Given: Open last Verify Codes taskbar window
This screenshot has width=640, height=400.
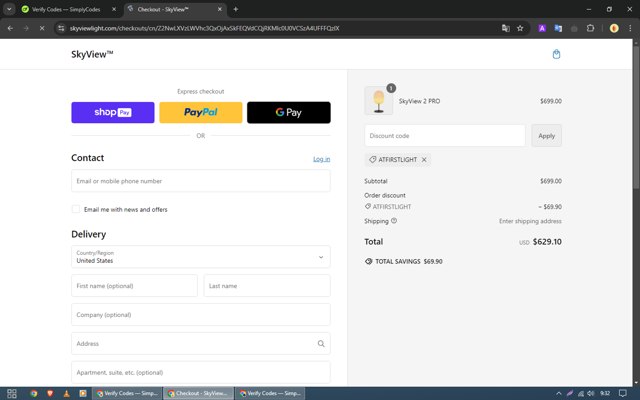Looking at the screenshot, I should [x=270, y=393].
